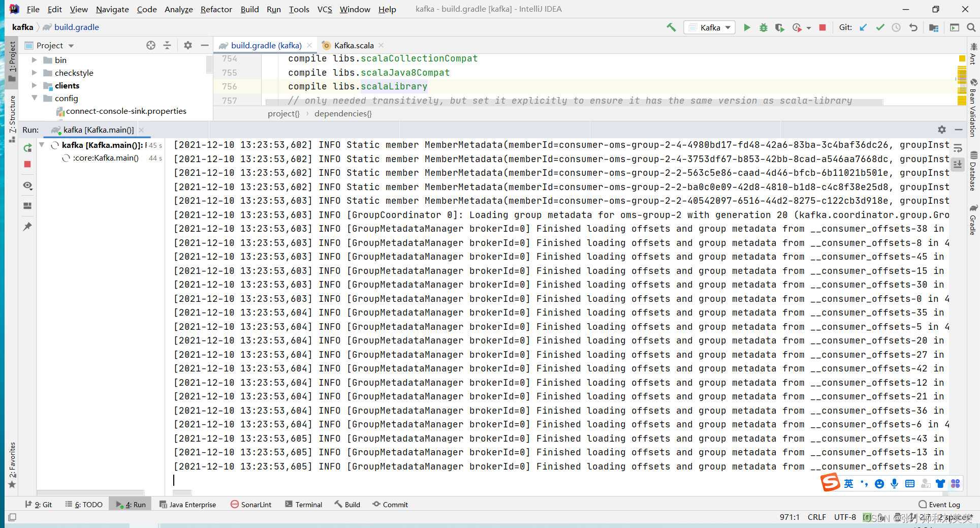Image resolution: width=980 pixels, height=528 pixels.
Task: Click the console horizontal scrollbar
Action: click(x=182, y=492)
